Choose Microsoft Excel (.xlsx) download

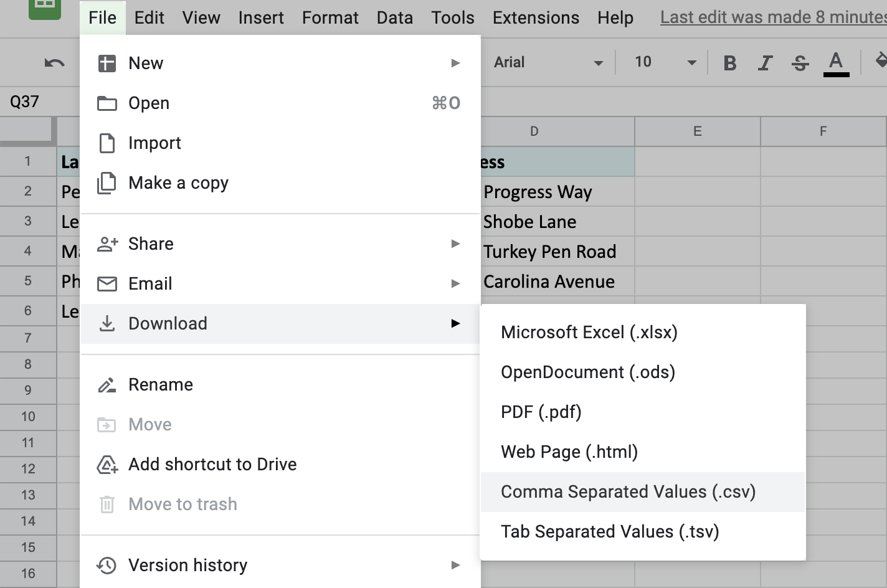pyautogui.click(x=589, y=333)
